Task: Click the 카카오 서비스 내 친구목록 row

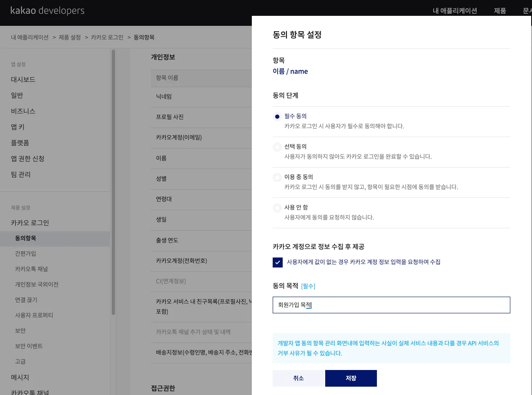Action: pos(201,307)
